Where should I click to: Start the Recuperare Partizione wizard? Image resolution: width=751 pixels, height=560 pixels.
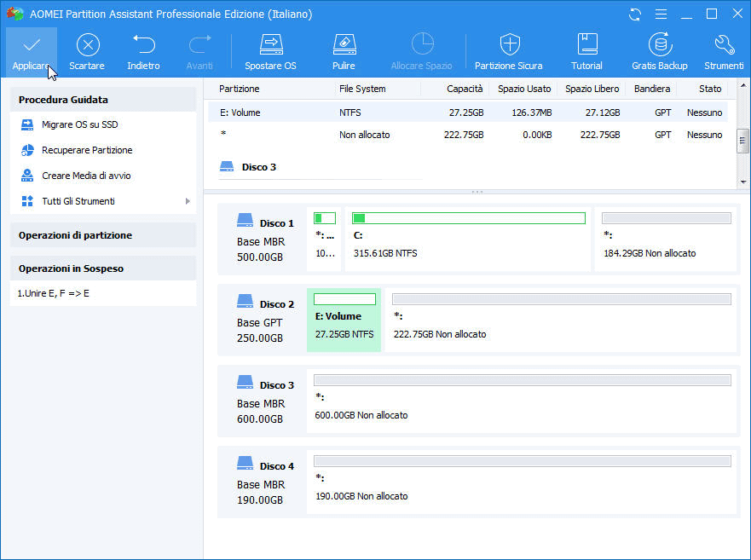pyautogui.click(x=87, y=150)
